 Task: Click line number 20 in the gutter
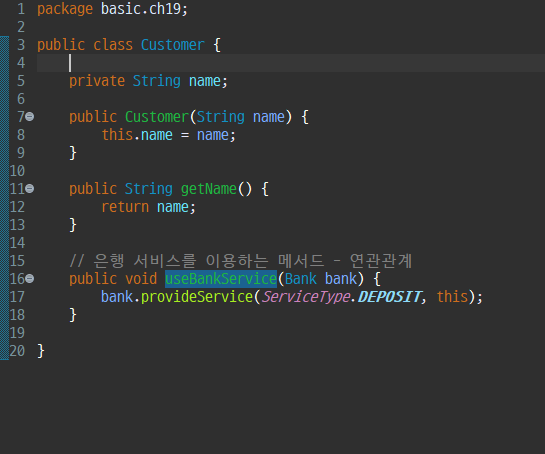pos(17,351)
